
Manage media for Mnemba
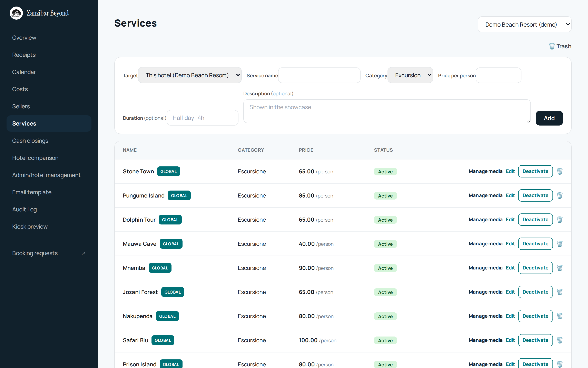486,268
